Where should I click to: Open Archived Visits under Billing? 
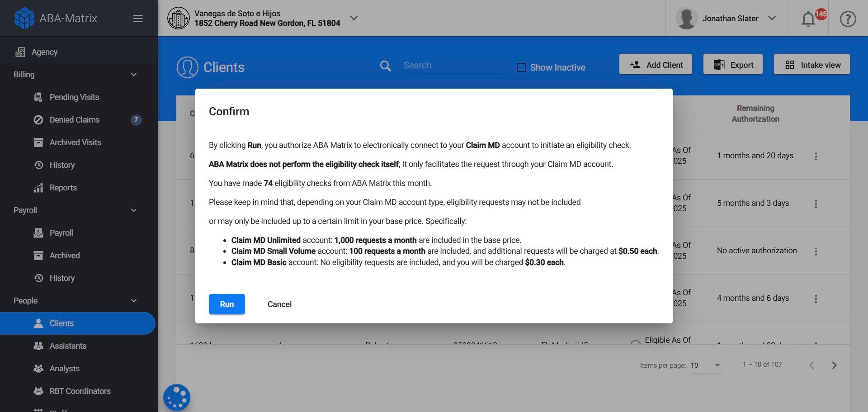75,142
